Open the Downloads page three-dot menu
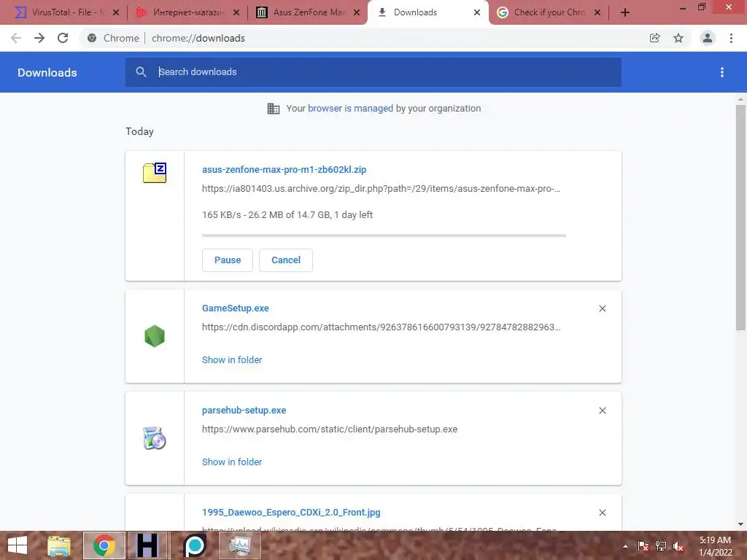Image resolution: width=747 pixels, height=560 pixels. click(722, 72)
